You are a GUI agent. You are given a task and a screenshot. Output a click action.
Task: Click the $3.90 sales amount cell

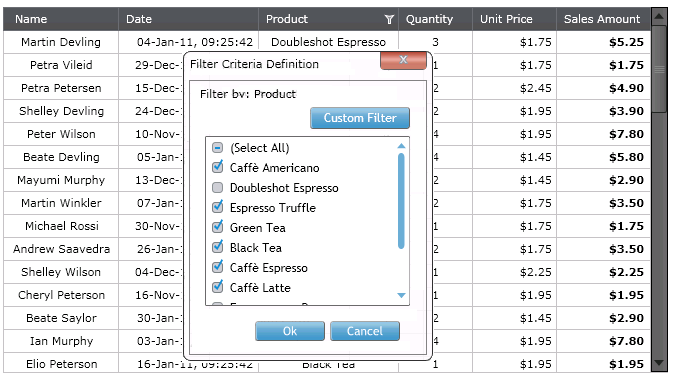(603, 111)
